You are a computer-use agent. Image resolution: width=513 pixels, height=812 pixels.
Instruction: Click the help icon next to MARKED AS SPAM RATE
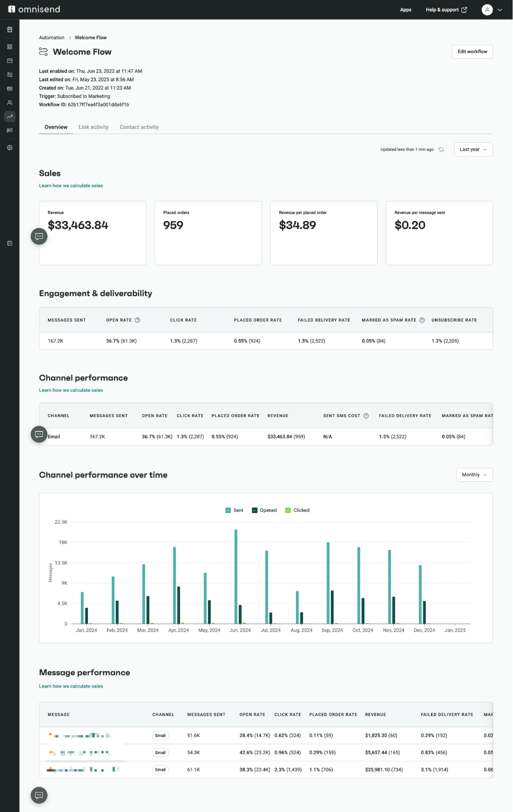(x=422, y=320)
